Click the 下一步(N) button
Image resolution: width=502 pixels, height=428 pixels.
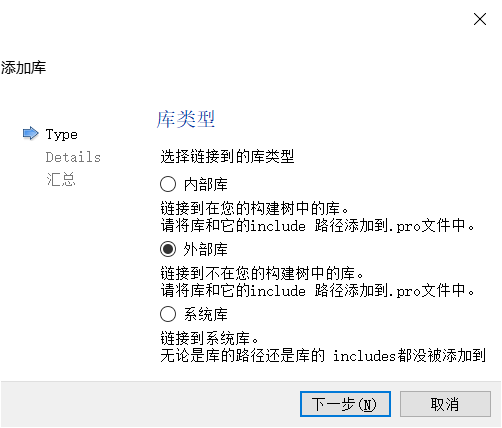coord(345,404)
